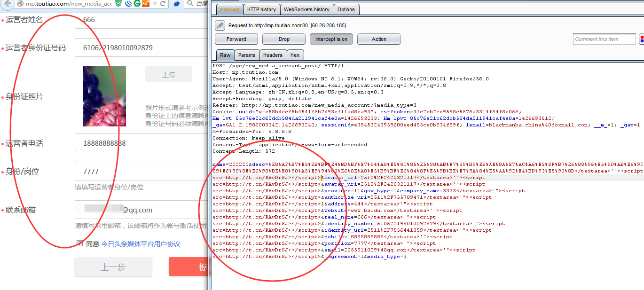
Task: Click the POST /pgc/new_media_account_post/ request line
Action: click(281, 66)
